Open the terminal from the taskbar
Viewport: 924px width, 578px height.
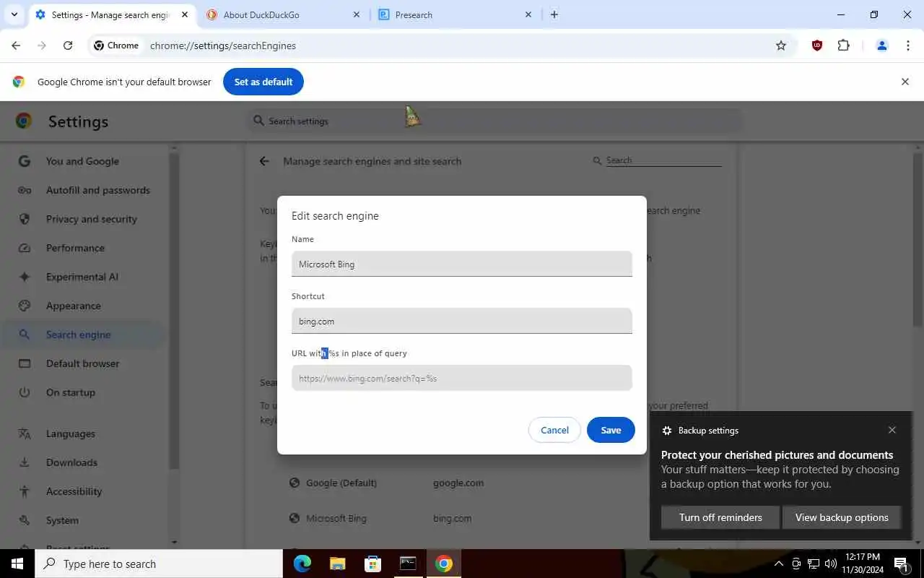click(408, 564)
